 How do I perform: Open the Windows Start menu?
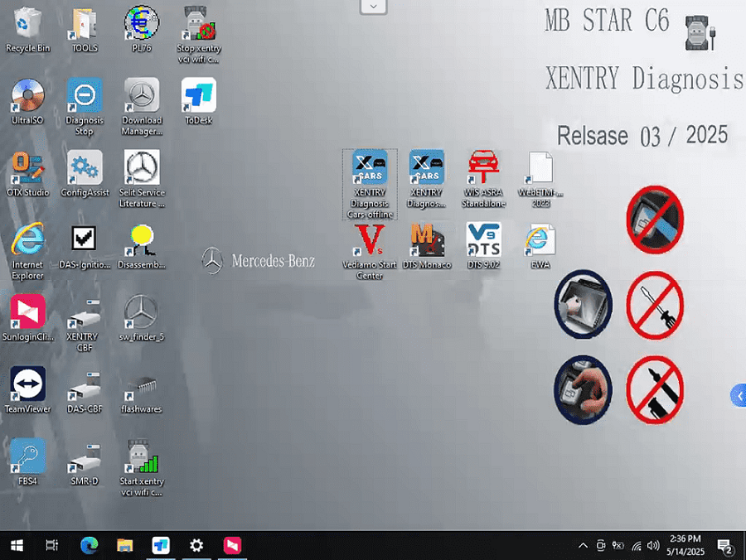click(x=17, y=546)
